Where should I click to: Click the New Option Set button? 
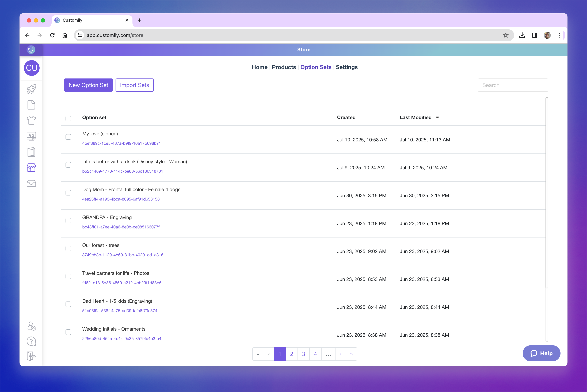pyautogui.click(x=88, y=85)
